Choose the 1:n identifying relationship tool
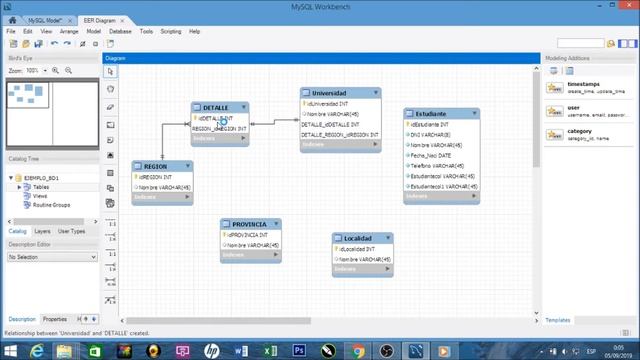The width and height of the screenshot is (640, 360). (110, 267)
